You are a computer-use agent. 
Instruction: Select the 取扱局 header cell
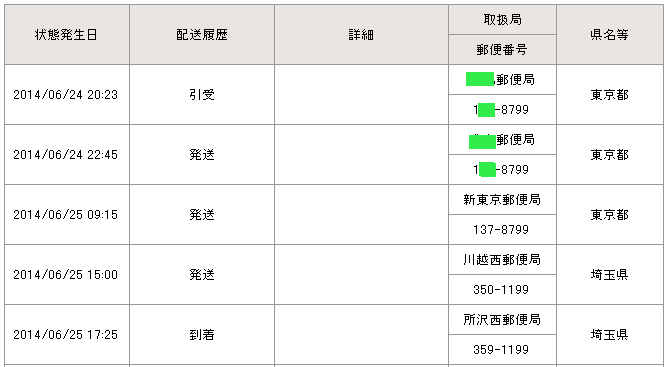(502, 20)
